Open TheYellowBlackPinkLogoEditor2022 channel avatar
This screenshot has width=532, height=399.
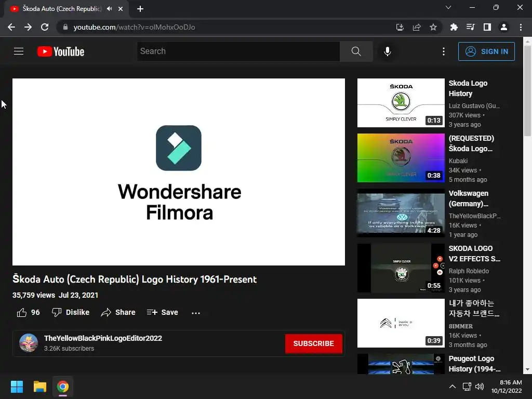(x=29, y=343)
